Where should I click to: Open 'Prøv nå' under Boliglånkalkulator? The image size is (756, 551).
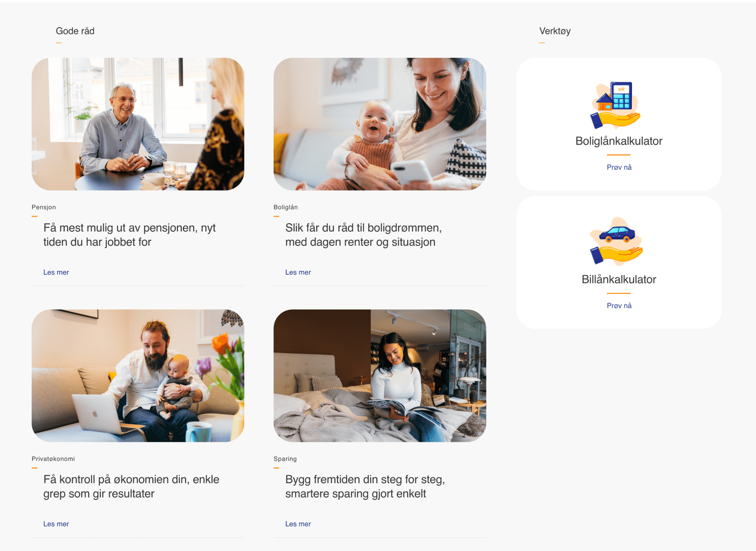click(619, 167)
